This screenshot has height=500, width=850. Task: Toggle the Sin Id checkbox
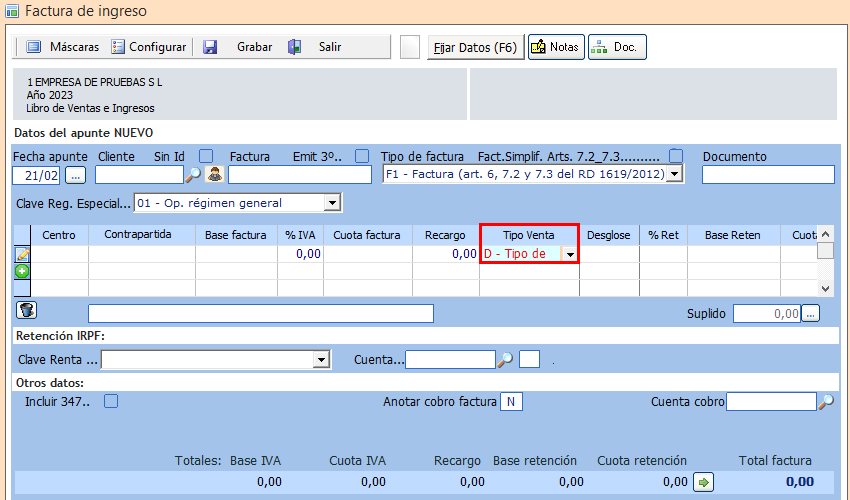pos(206,156)
